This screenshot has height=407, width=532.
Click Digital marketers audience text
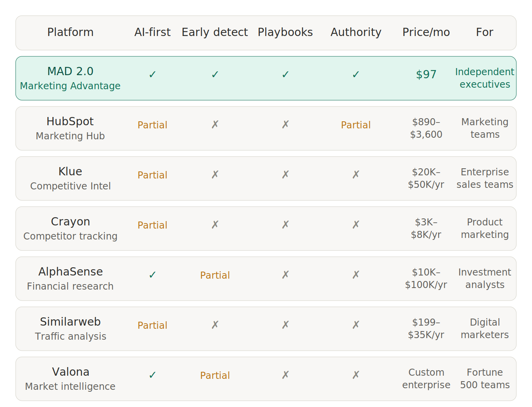pos(485,328)
